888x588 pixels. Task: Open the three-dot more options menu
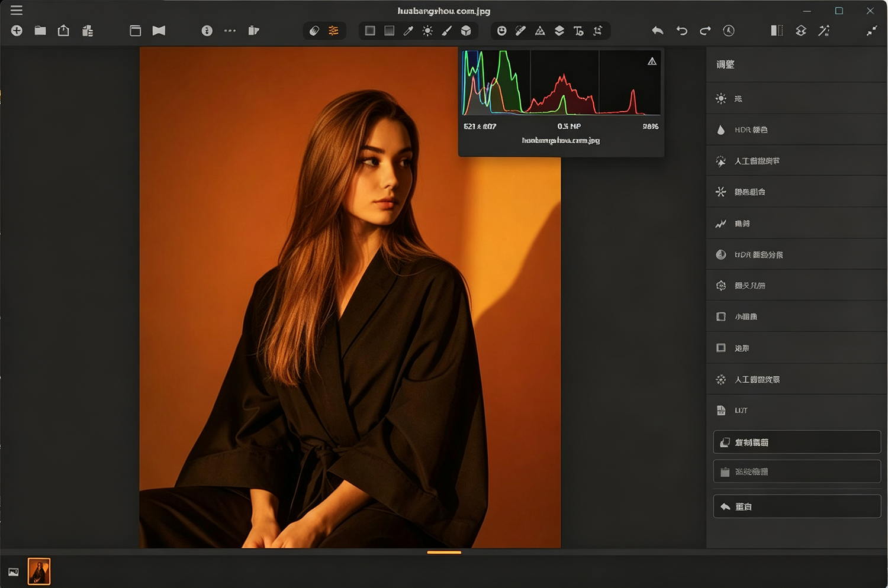point(230,31)
